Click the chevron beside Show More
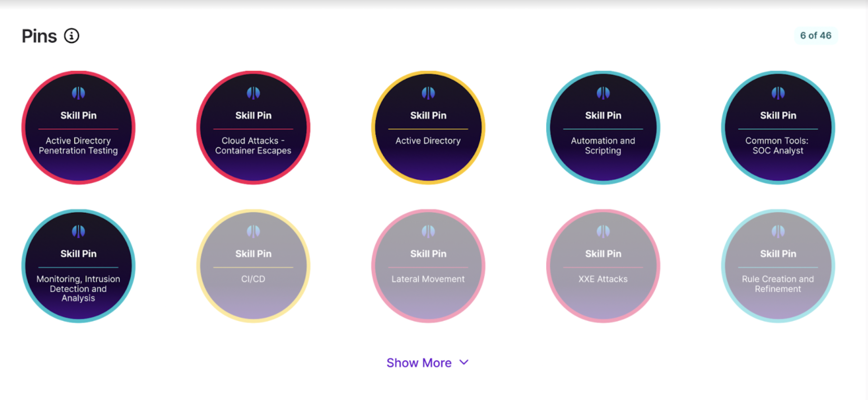The image size is (868, 400). click(x=464, y=362)
